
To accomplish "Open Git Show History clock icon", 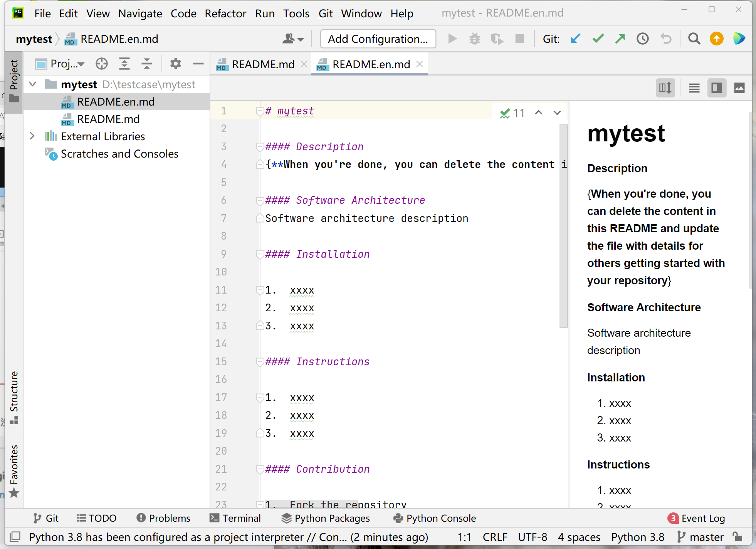I will [x=643, y=39].
